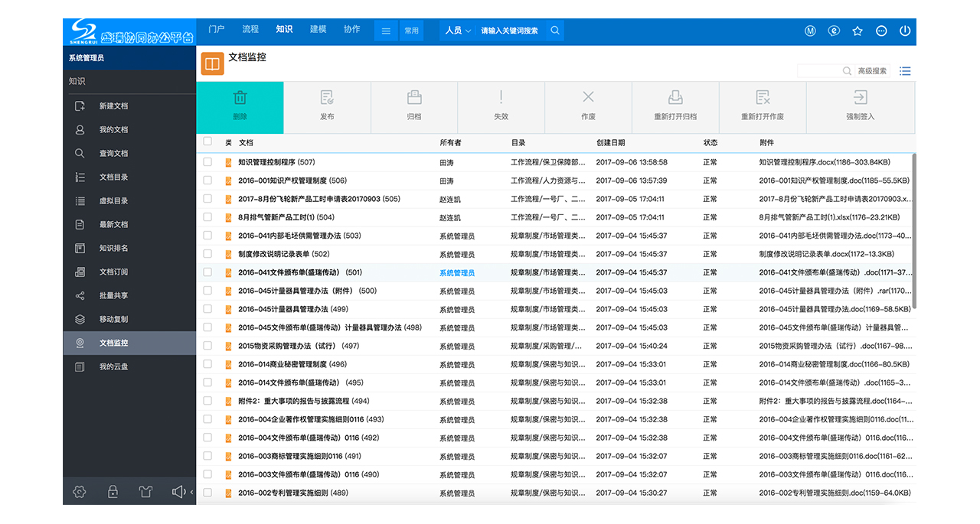Go to the 建模 top menu
The height and width of the screenshot is (524, 980).
click(x=318, y=29)
